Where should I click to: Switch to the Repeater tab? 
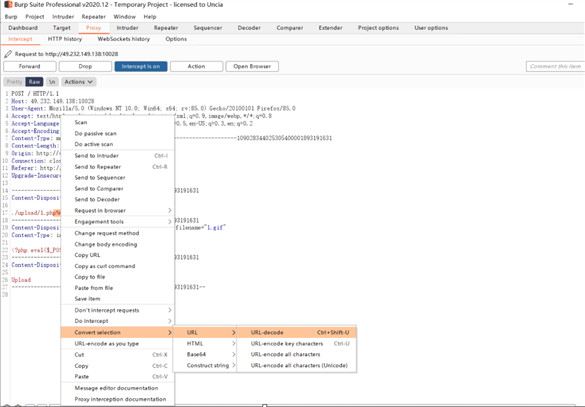[166, 28]
